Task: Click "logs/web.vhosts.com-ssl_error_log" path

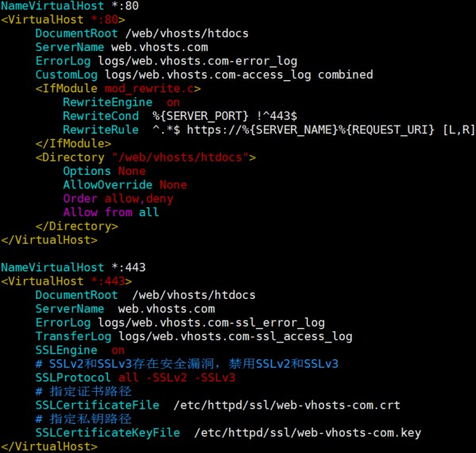Action: tap(211, 323)
